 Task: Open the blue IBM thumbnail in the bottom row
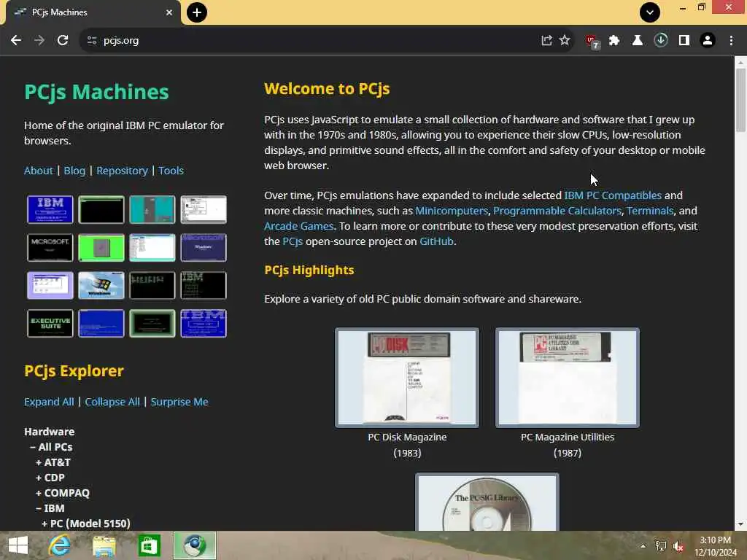204,323
